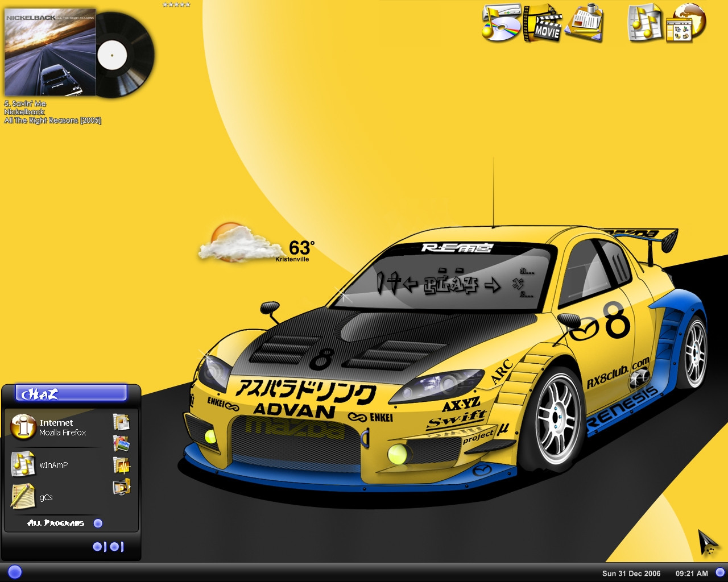Click the Kristenville weather location label
The image size is (728, 582).
pyautogui.click(x=292, y=259)
